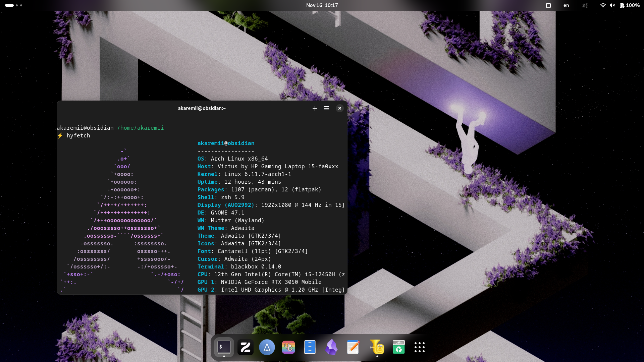Launch the rainbow VC app icon
This screenshot has height=362, width=644.
tap(288, 347)
